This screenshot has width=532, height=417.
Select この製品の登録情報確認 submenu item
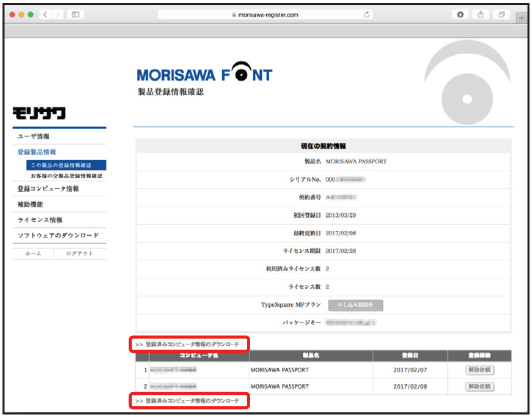66,165
